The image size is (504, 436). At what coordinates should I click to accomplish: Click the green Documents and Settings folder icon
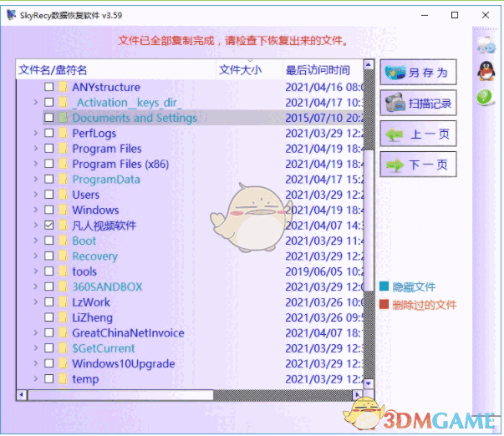[63, 118]
